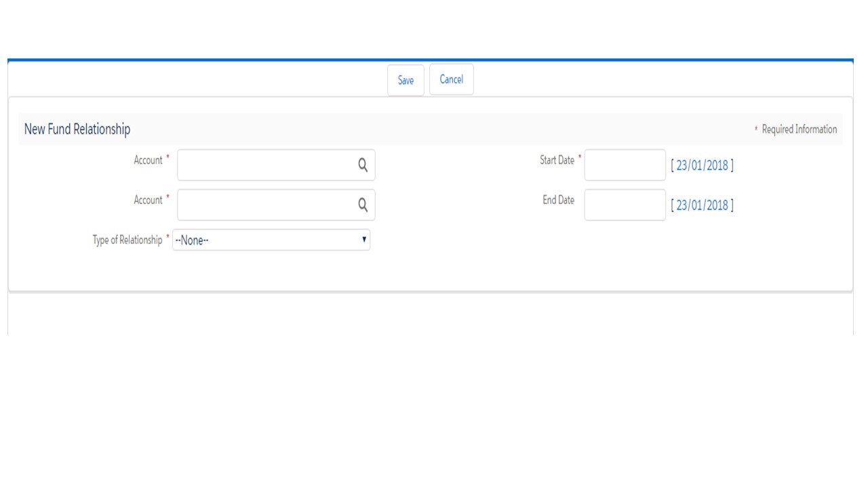Viewport: 868px width, 488px height.
Task: Insert today's date link beside Start Date
Action: (702, 165)
